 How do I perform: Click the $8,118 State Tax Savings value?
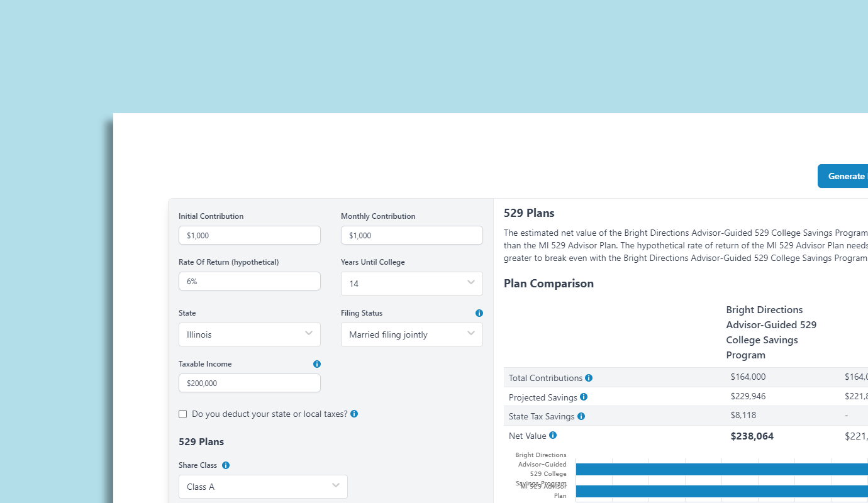[x=743, y=416]
